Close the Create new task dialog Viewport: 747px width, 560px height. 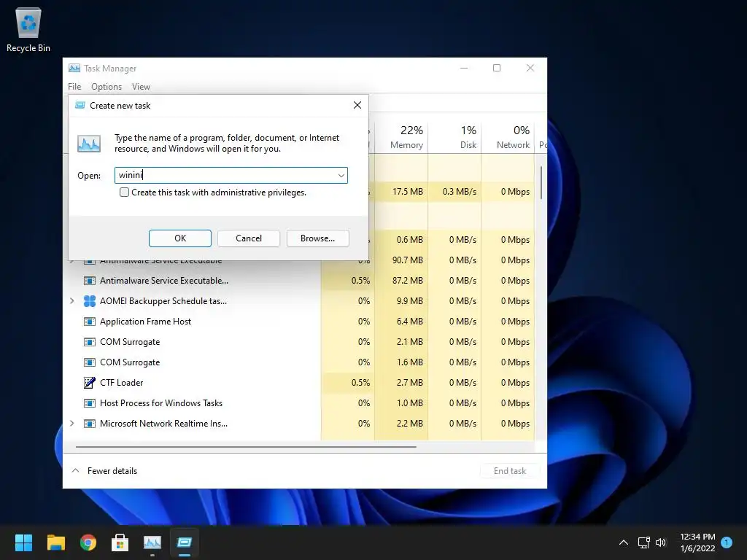(357, 105)
